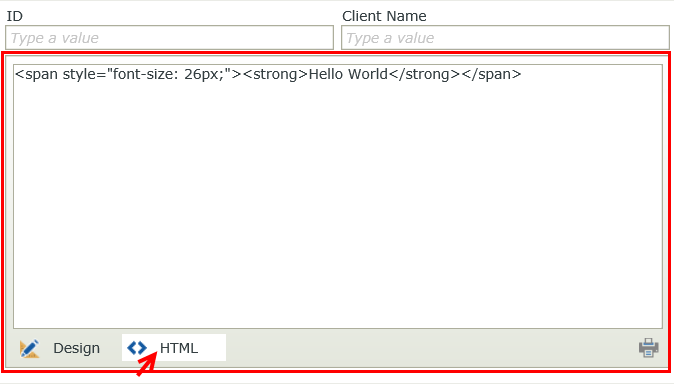Click blank footer bar beside HTML tab
The width and height of the screenshot is (674, 384).
[430, 348]
